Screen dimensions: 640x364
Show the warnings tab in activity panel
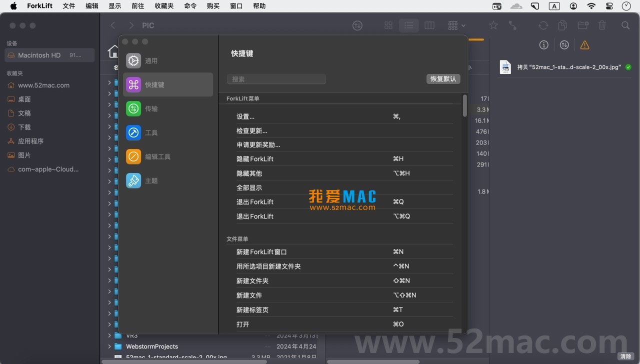click(584, 45)
